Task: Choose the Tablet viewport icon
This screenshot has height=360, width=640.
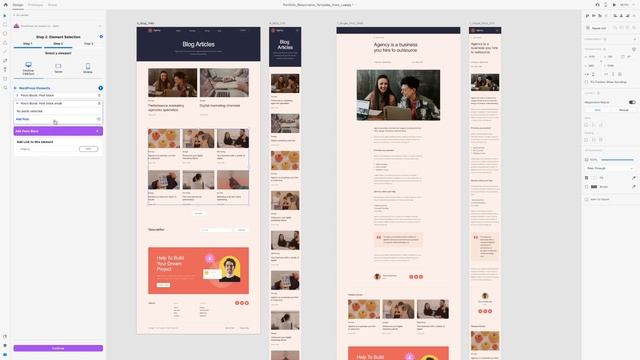Action: [58, 66]
